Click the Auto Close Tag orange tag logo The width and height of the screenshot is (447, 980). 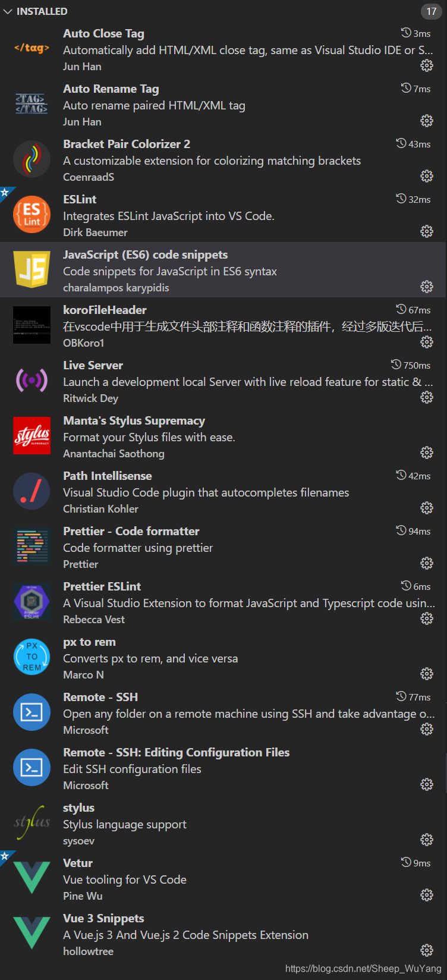32,48
